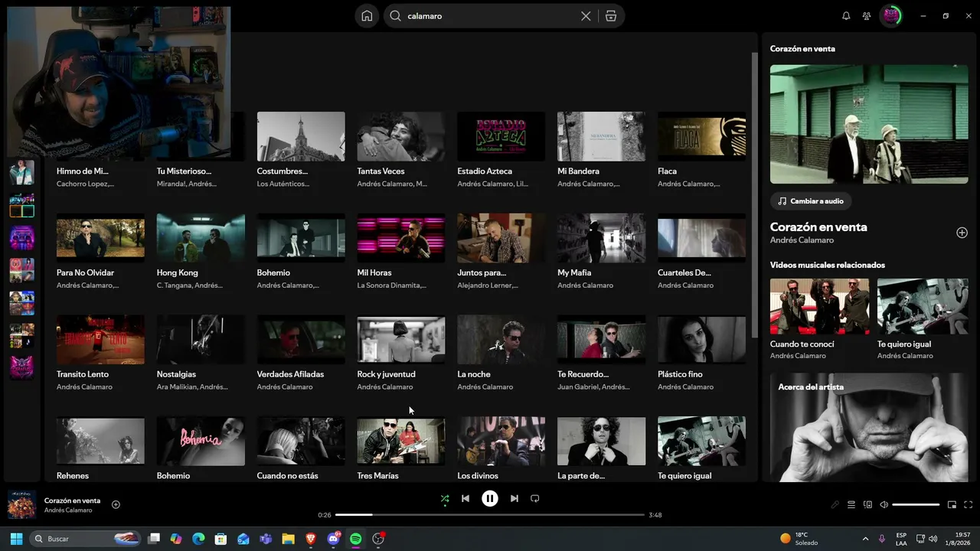Open the miniplayer
980x551 pixels.
coord(952,505)
